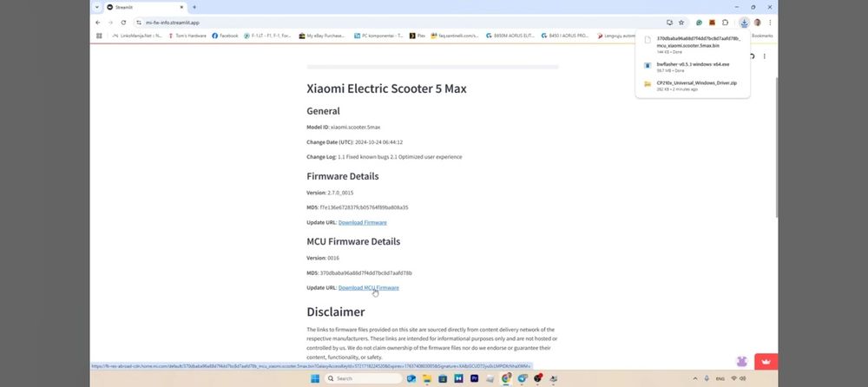
Task: Select the Streamlit tab
Action: click(x=144, y=7)
